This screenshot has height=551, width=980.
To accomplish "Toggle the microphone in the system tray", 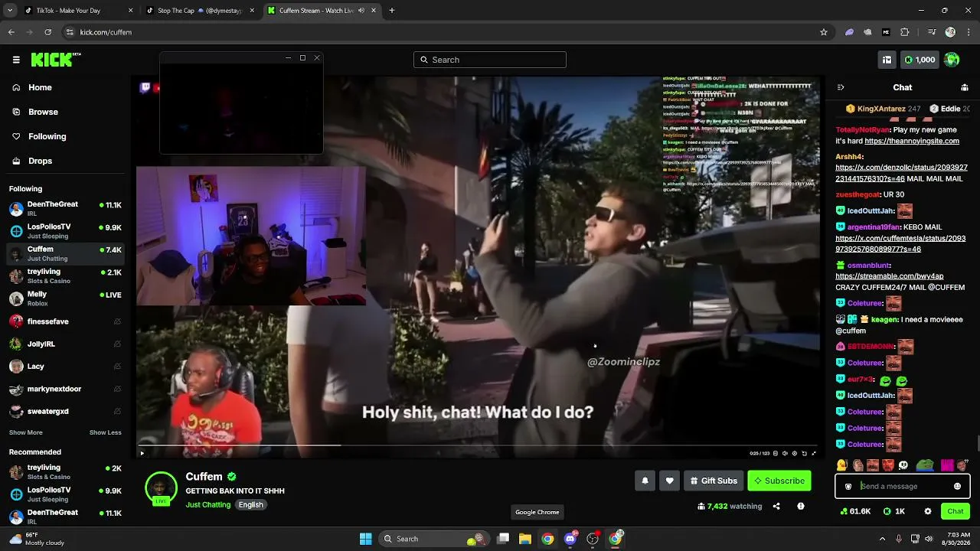I will [x=899, y=539].
